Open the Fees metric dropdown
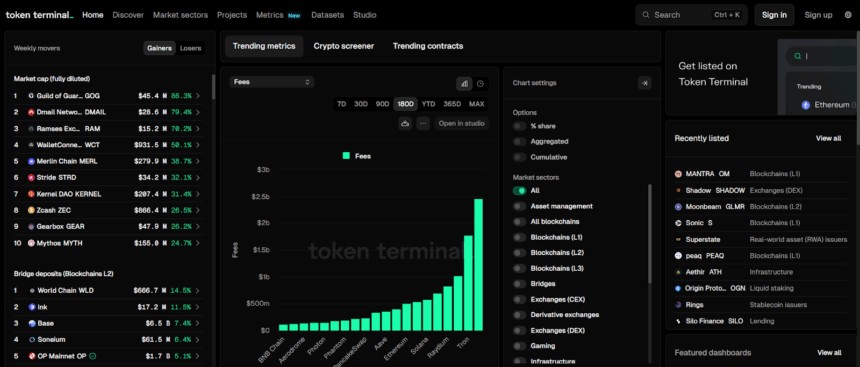Image resolution: width=860 pixels, height=367 pixels. tap(271, 82)
